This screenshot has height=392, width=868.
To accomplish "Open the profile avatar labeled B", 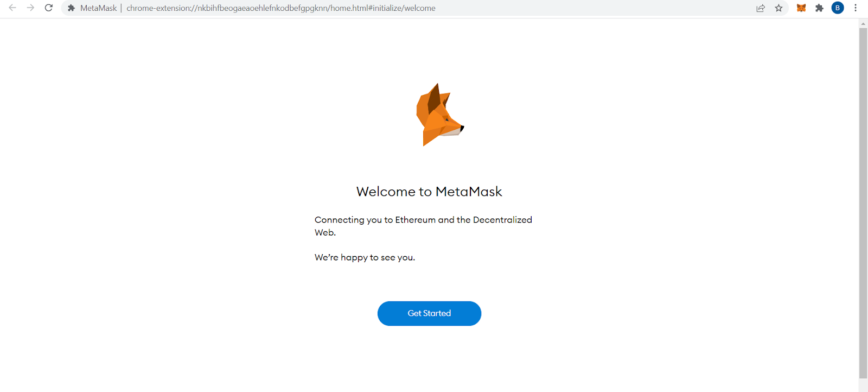I will point(838,8).
